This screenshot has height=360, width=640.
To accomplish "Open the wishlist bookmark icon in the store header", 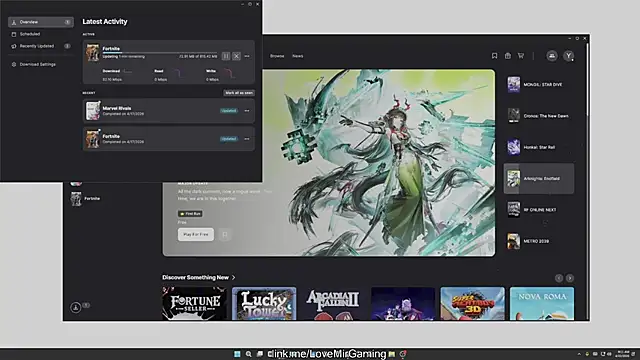I will click(x=494, y=56).
